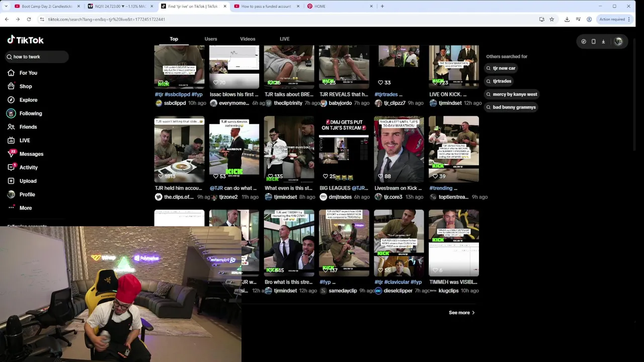
Task: Click the TikTok download app icon
Action: (603, 42)
